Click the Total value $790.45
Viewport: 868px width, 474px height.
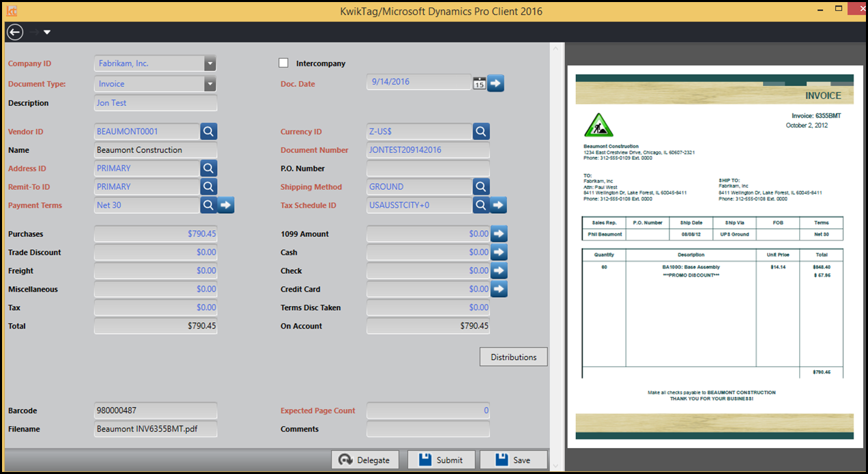(156, 326)
